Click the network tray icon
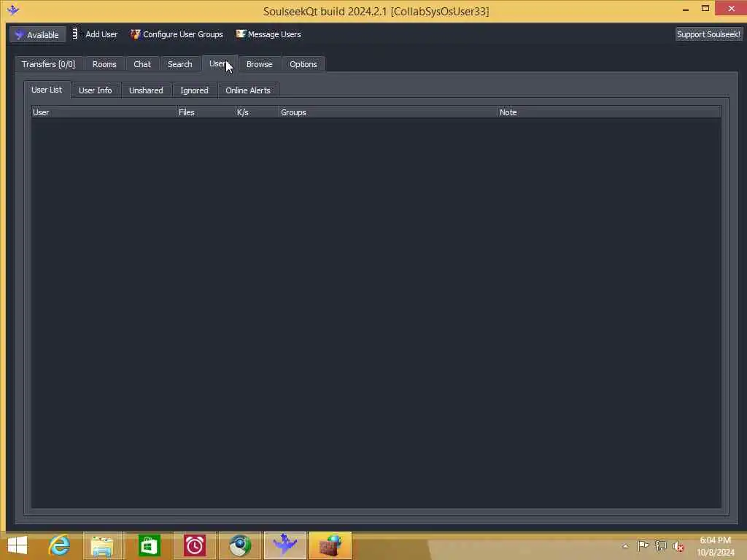 point(661,545)
